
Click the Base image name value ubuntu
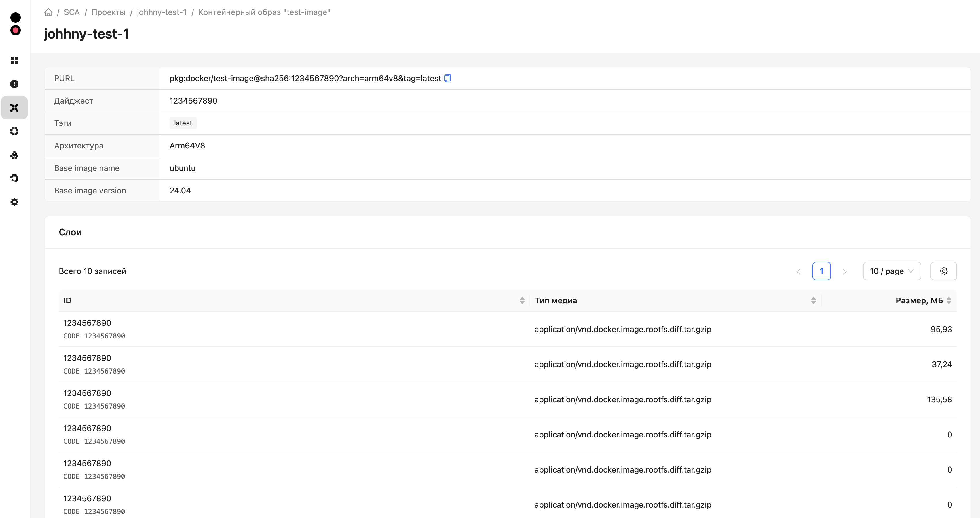click(183, 168)
